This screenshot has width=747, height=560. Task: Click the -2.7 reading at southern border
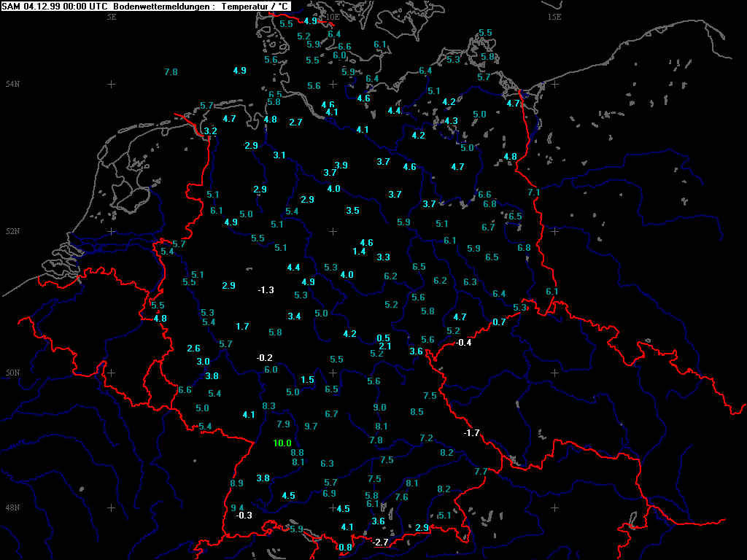380,542
